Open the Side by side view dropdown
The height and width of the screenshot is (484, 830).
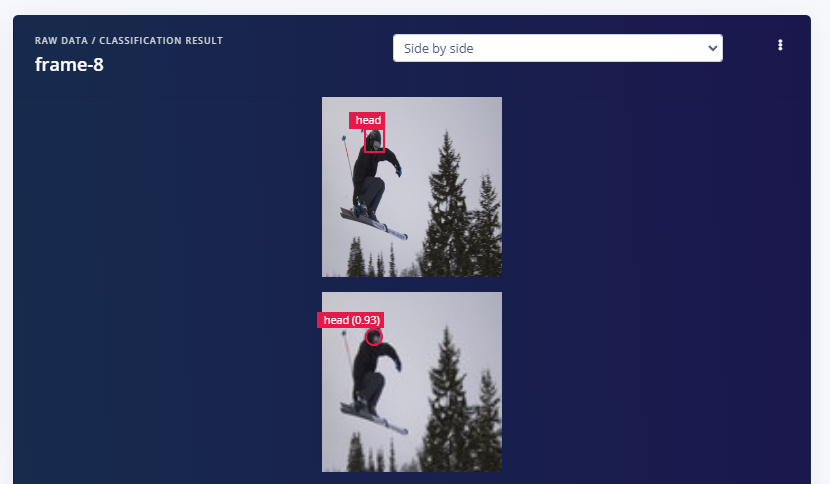click(x=557, y=48)
